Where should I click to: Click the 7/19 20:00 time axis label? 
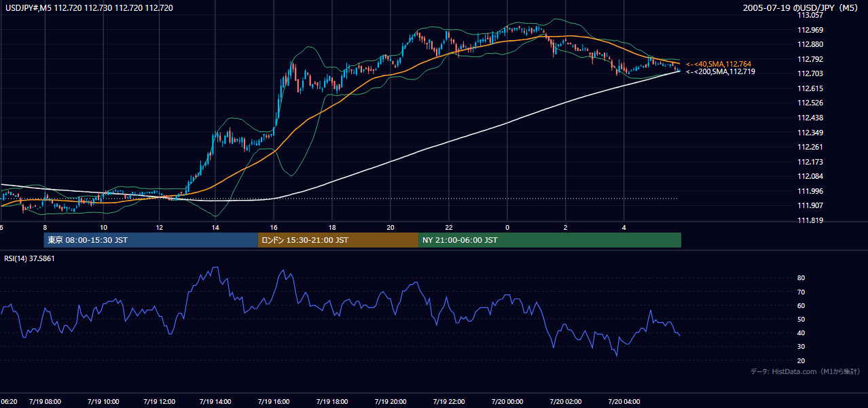(391, 401)
